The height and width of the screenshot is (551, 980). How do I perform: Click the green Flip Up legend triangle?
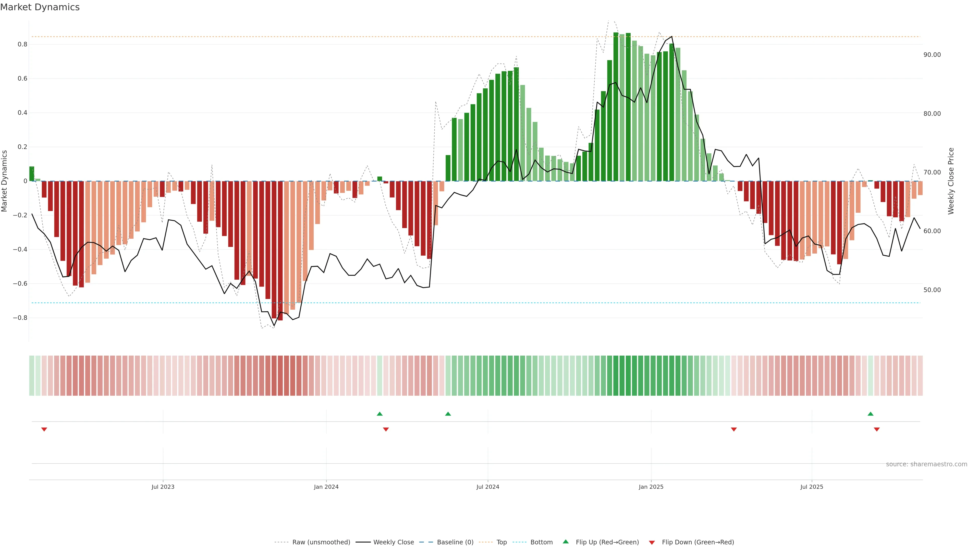point(566,542)
